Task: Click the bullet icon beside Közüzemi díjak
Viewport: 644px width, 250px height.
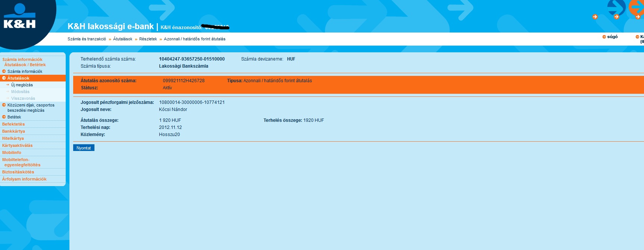Action: click(4, 105)
